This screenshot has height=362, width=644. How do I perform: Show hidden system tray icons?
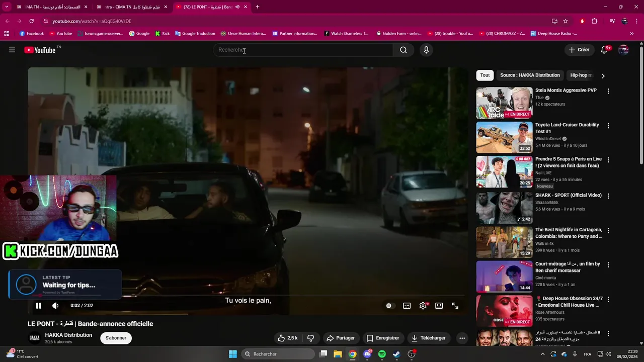(542, 354)
